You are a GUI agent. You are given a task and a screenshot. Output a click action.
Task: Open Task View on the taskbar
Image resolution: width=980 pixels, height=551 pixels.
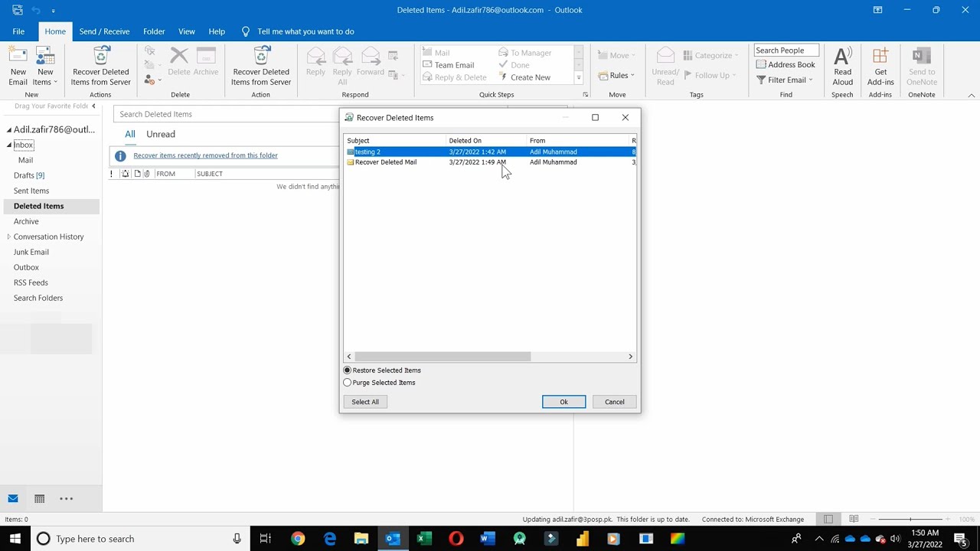click(265, 539)
